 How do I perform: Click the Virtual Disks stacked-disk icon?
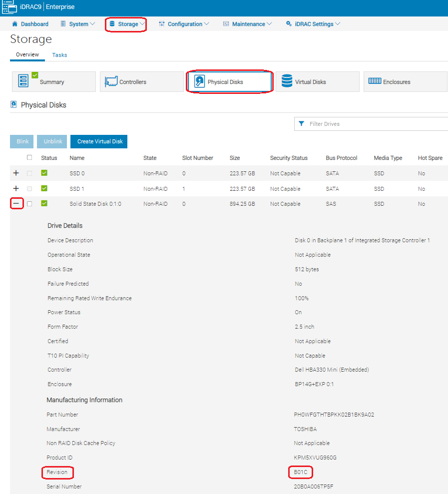pos(287,81)
